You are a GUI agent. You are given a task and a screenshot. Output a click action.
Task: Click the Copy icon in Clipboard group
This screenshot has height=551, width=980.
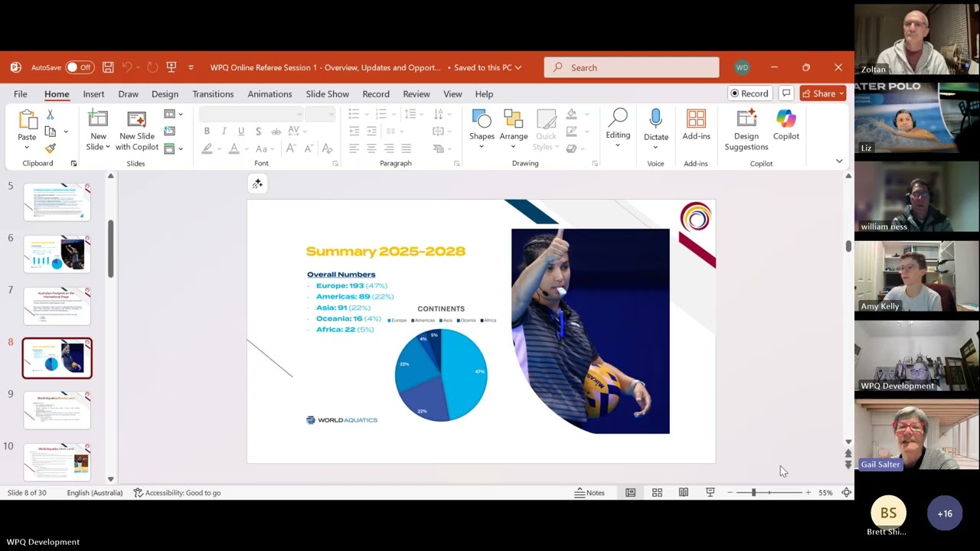point(50,131)
